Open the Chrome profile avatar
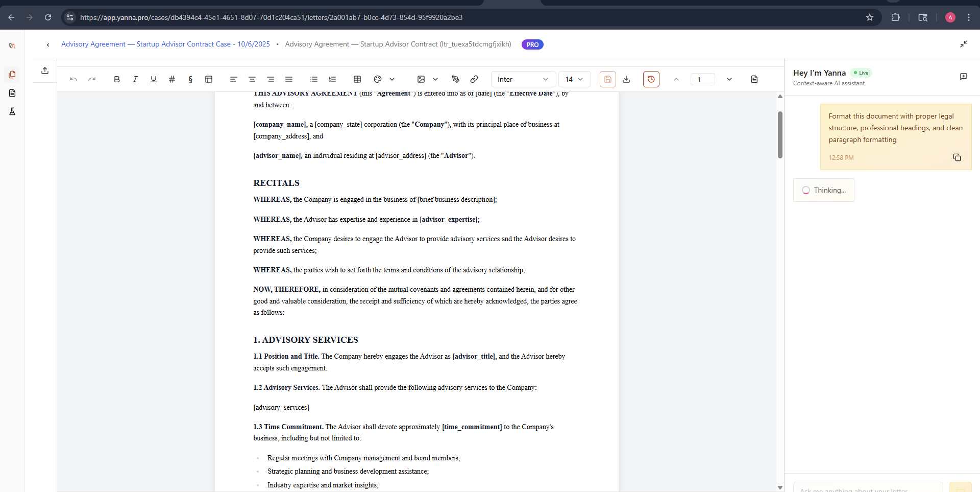The image size is (980, 492). (950, 17)
